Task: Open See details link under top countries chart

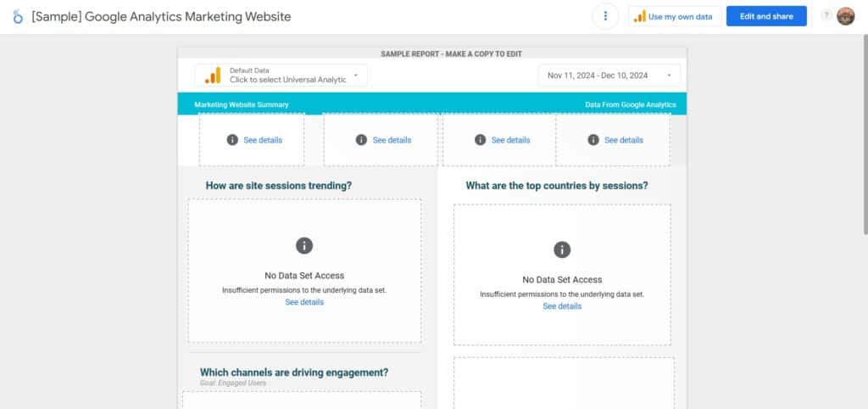Action: [x=562, y=306]
